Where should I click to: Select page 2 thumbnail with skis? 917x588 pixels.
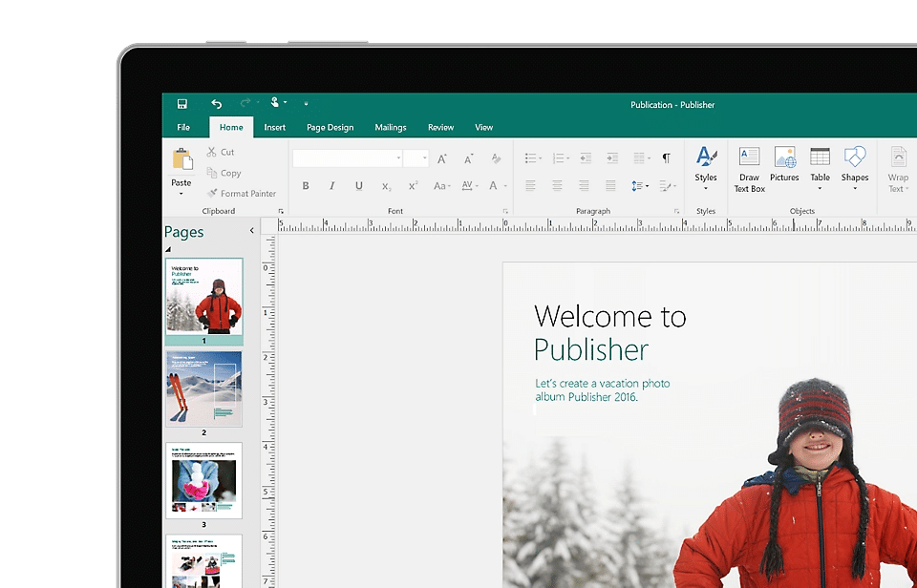pos(204,388)
